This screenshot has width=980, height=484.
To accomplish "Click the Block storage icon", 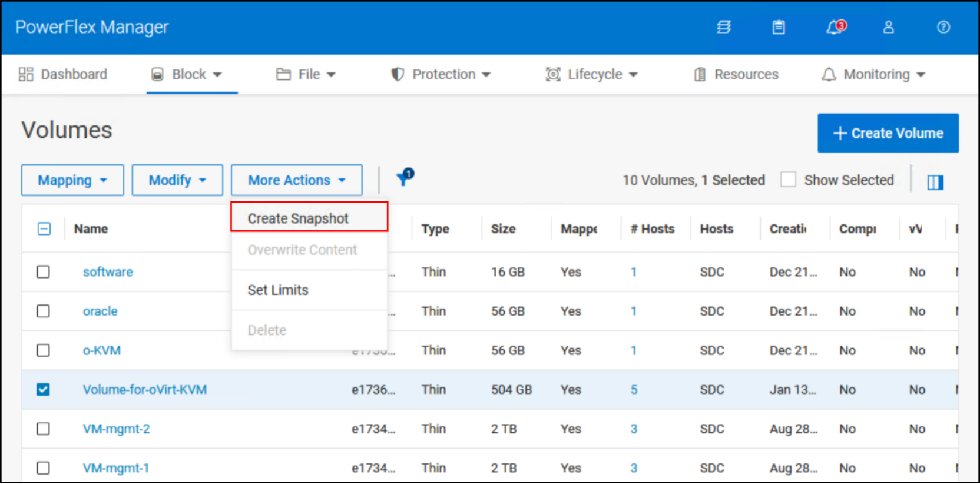I will pos(157,74).
